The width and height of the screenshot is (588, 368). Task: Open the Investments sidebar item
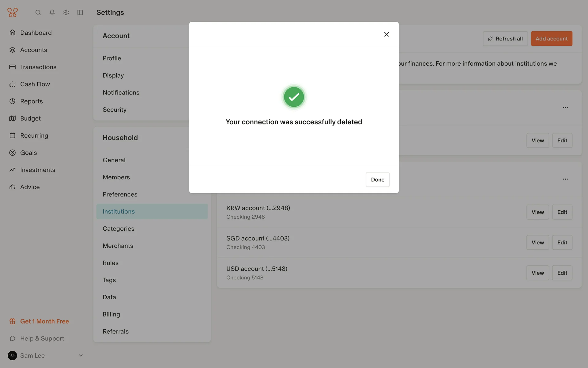pyautogui.click(x=38, y=170)
